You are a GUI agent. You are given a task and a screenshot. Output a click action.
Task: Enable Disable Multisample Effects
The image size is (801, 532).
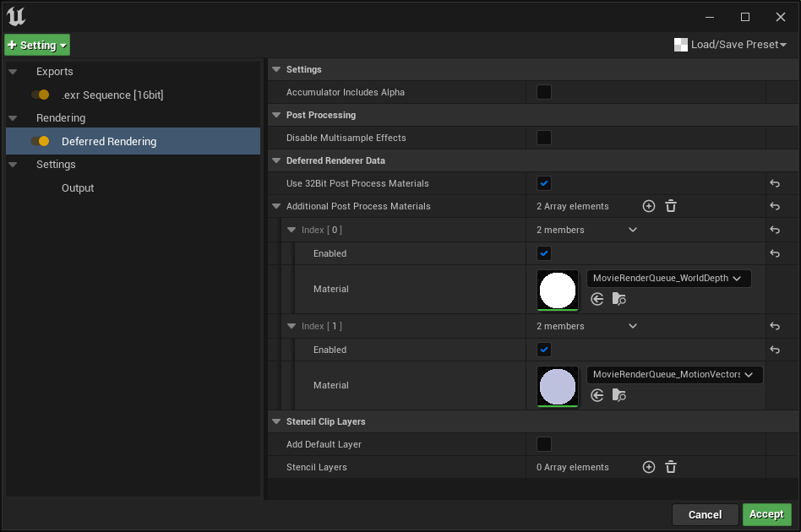click(x=543, y=137)
